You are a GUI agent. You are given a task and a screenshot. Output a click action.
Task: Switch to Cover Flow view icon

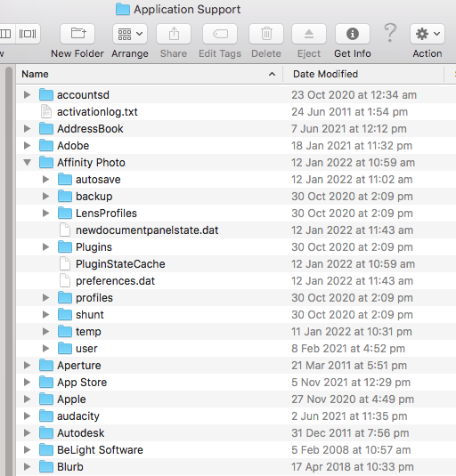pos(28,34)
